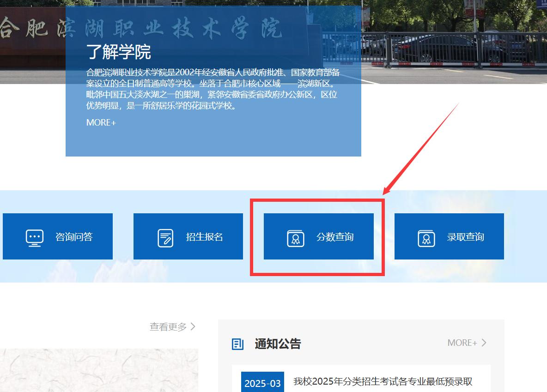Screen dimensions: 547x392
Task: Open the 录取查询 admission query button
Action: click(449, 236)
